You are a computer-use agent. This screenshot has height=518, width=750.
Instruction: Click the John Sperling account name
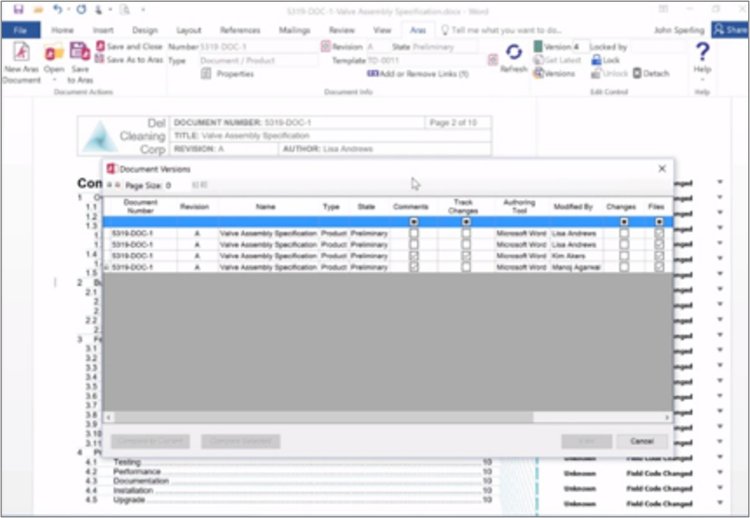679,30
